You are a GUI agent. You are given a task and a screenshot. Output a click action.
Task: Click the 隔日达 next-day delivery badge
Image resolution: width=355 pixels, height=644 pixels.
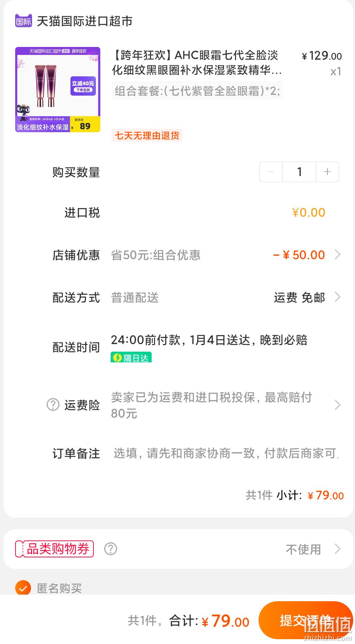131,358
